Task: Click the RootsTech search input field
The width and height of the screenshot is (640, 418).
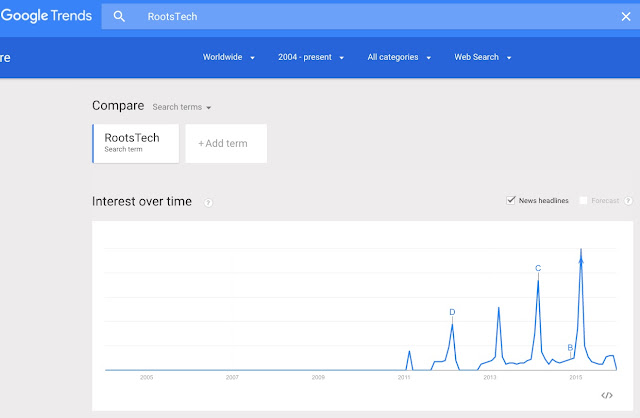Action: (x=350, y=17)
